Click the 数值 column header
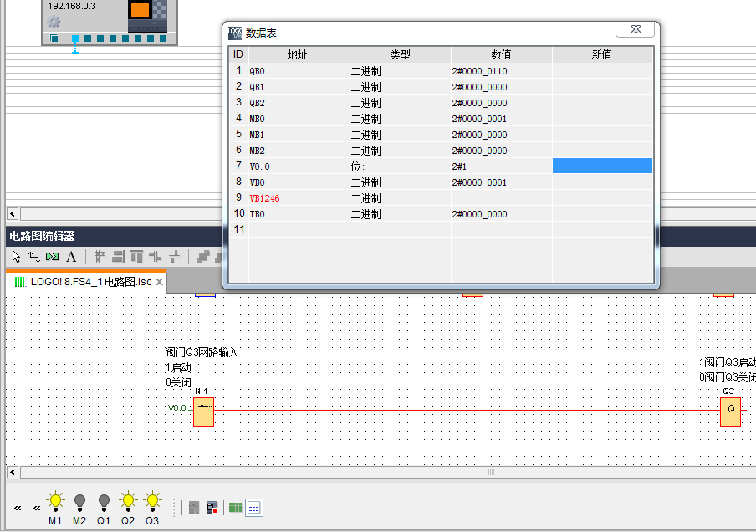 [x=502, y=54]
